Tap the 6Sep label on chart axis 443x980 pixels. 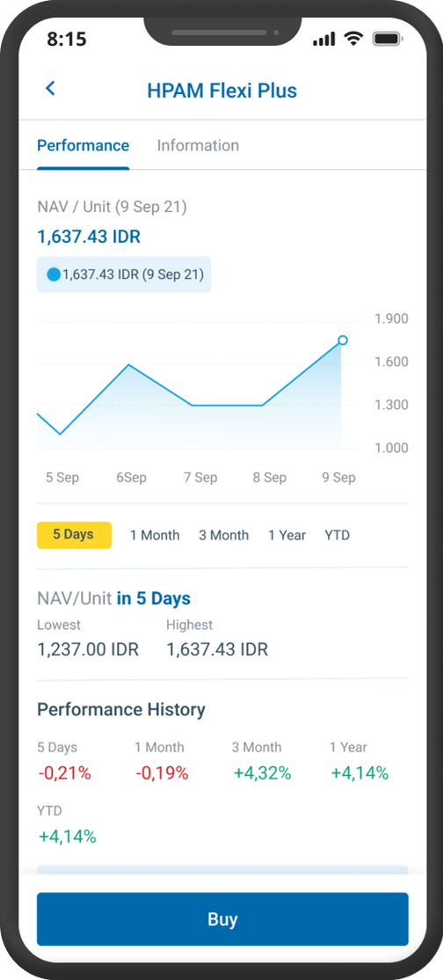click(131, 478)
